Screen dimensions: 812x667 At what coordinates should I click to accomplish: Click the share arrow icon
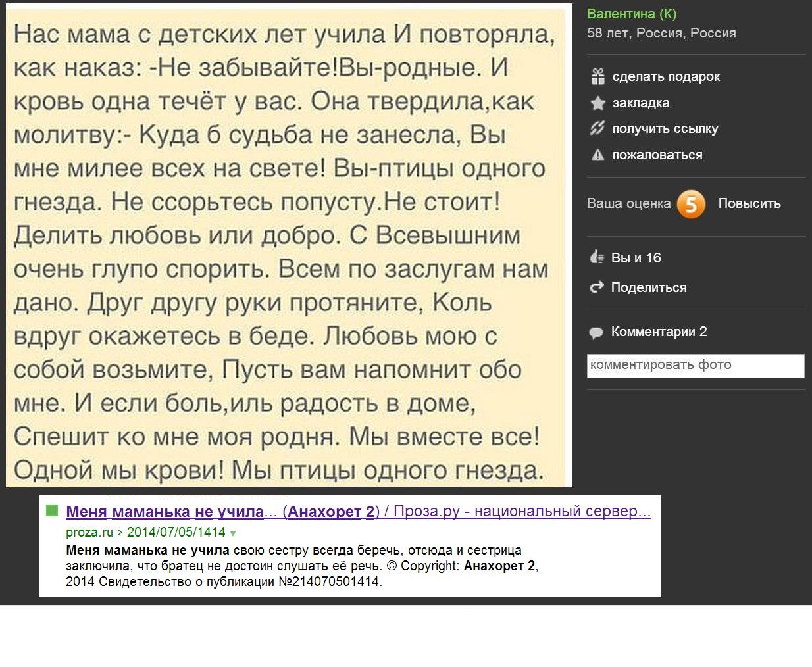(597, 287)
